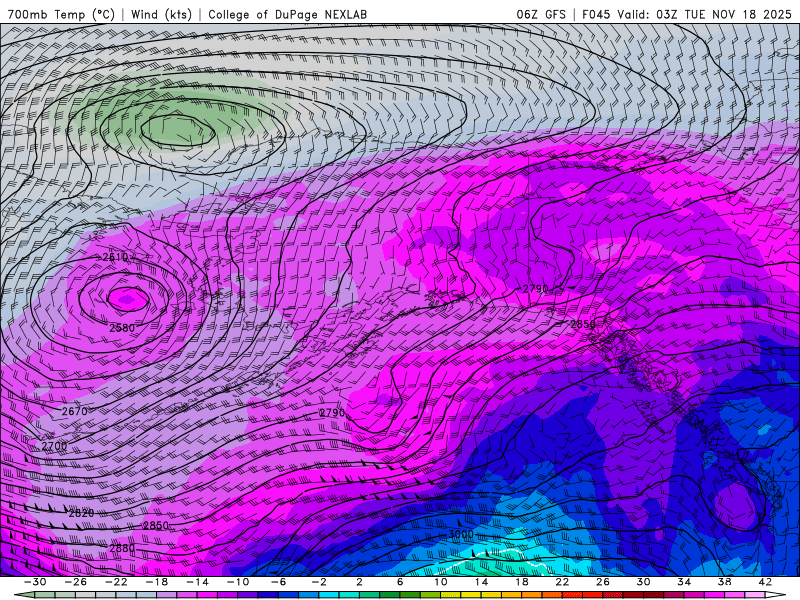Click the -30 color scale label
The image size is (800, 600).
tap(35, 582)
